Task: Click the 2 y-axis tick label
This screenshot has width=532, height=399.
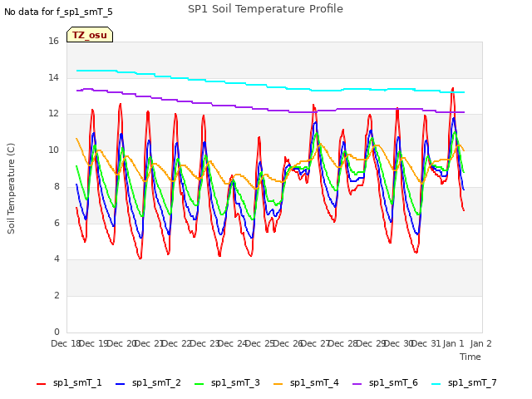Action: 57,296
